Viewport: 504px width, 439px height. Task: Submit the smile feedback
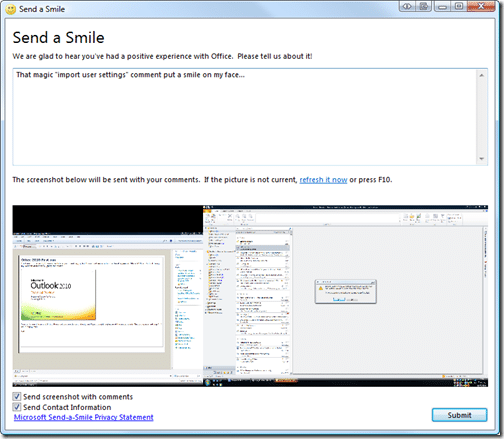point(459,415)
